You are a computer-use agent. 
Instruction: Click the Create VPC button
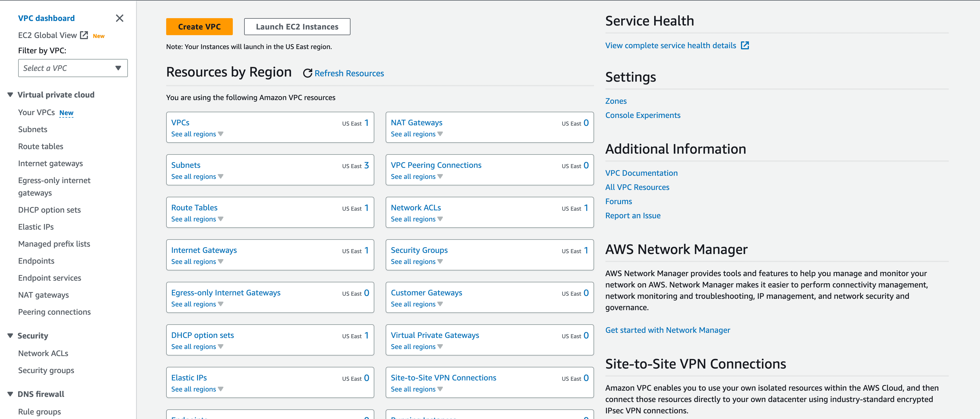coord(199,27)
